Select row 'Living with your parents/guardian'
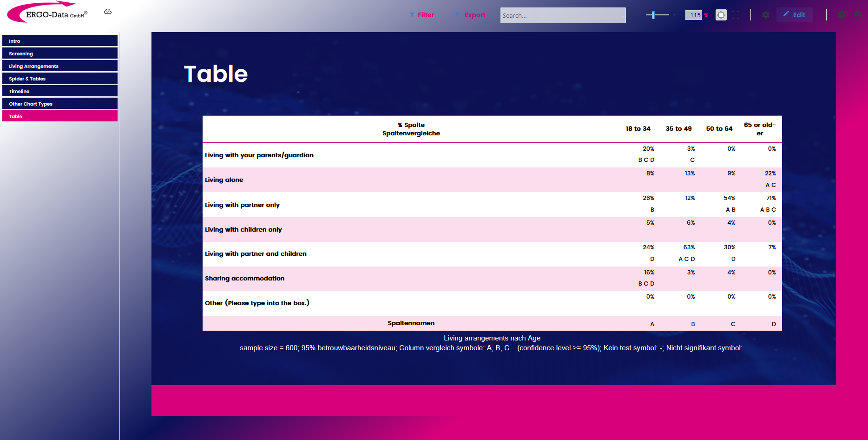 (x=259, y=155)
